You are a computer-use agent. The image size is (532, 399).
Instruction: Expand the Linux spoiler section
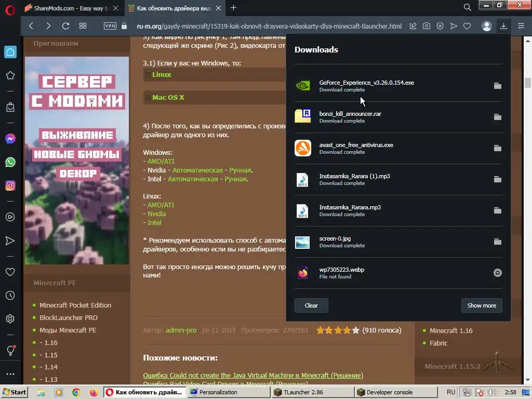pos(162,74)
